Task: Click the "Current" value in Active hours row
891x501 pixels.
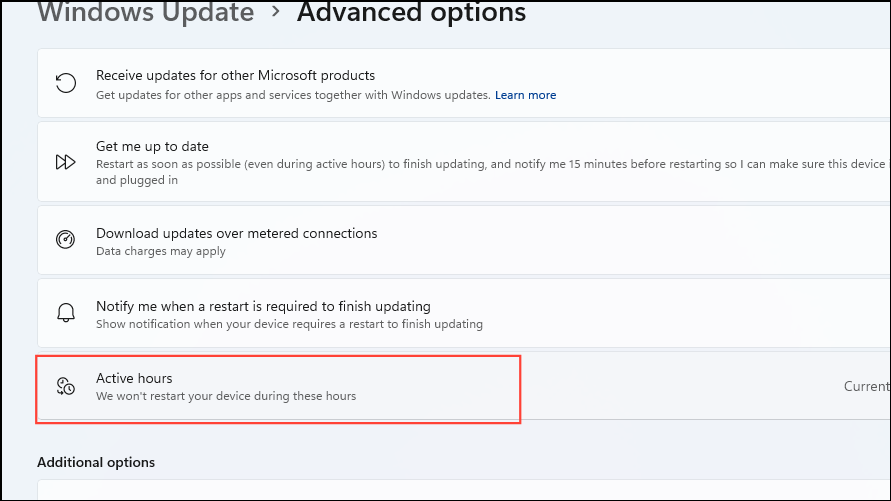Action: coord(866,386)
